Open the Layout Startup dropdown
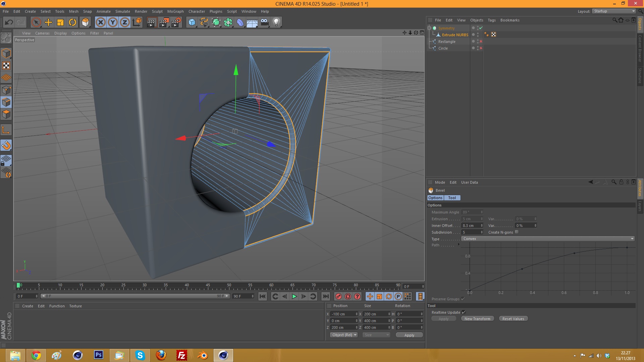 (x=614, y=11)
